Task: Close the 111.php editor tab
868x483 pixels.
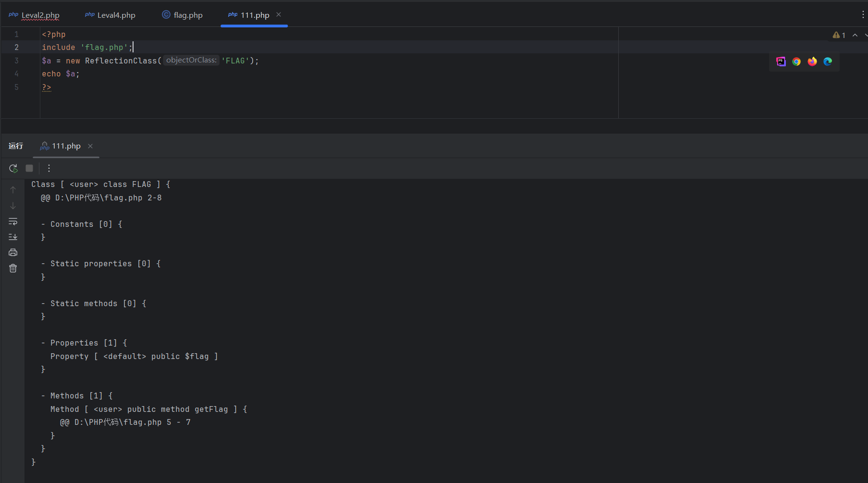Action: click(279, 14)
